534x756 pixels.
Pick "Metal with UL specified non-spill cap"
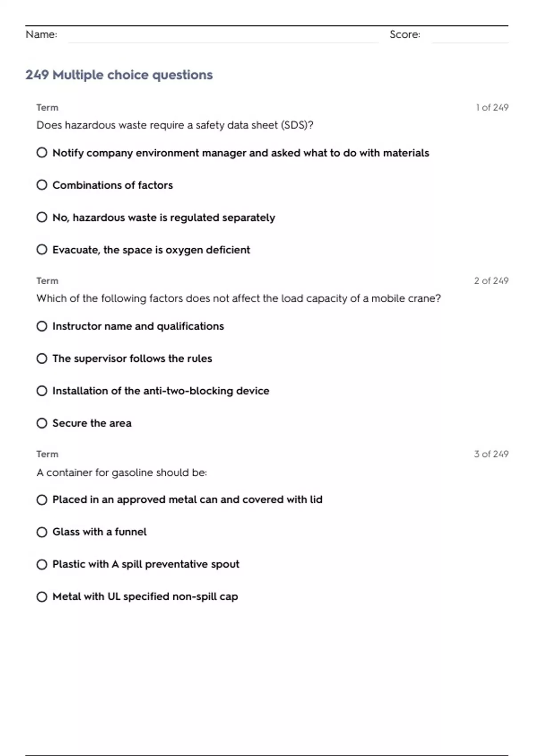pyautogui.click(x=42, y=597)
